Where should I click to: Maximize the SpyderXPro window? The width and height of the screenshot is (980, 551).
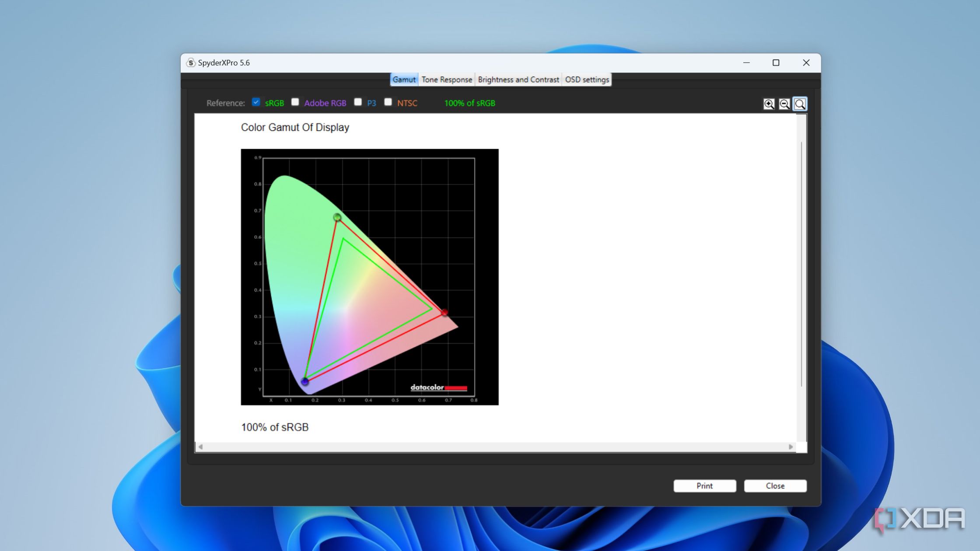point(776,63)
